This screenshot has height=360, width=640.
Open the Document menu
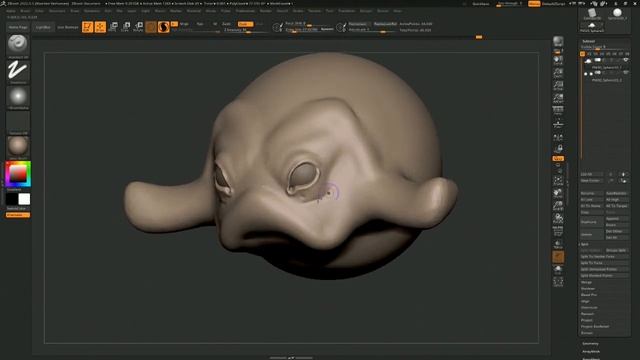57,11
